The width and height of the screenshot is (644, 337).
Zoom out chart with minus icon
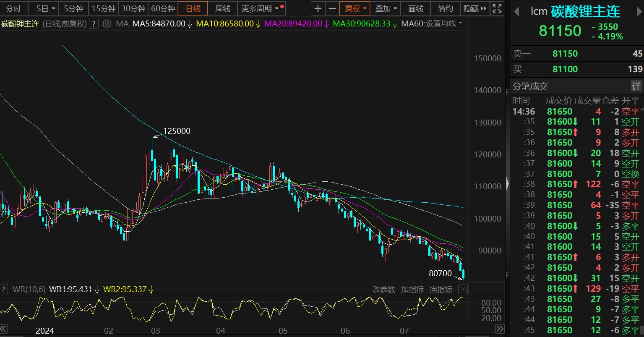click(x=332, y=8)
